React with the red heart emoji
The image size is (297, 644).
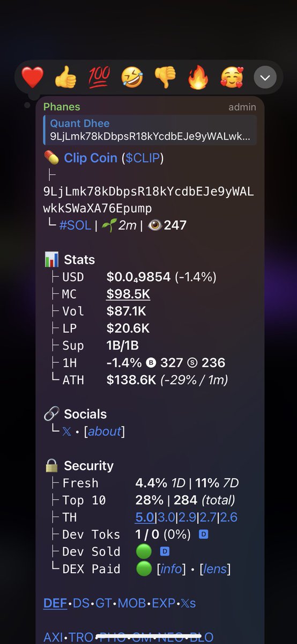tap(32, 78)
